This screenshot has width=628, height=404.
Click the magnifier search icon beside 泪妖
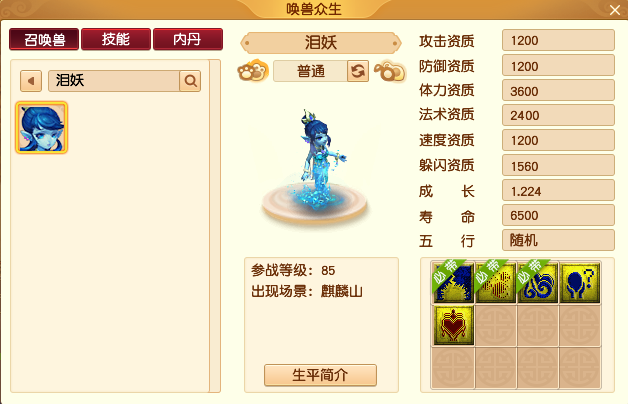click(x=190, y=81)
